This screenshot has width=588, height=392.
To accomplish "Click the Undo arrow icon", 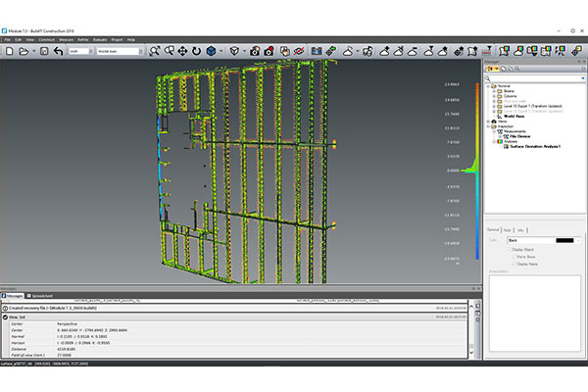I will click(59, 50).
